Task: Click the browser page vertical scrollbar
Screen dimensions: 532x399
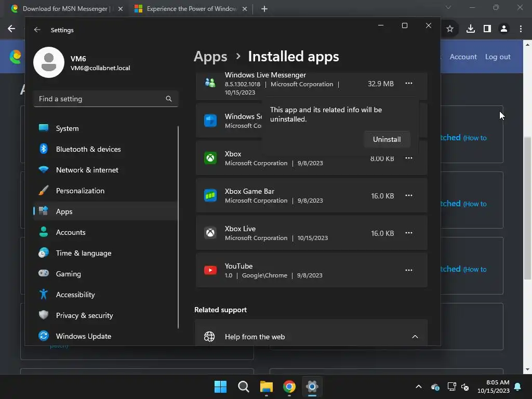Action: coord(527,207)
